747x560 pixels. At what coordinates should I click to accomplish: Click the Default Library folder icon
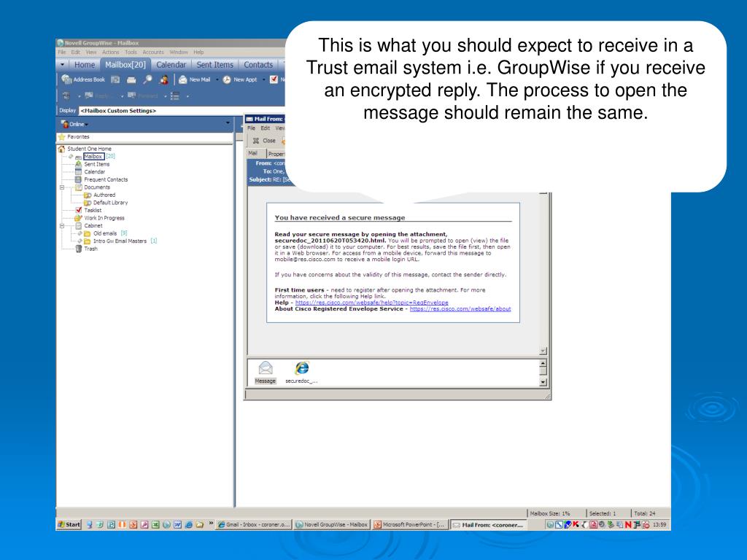pos(88,203)
